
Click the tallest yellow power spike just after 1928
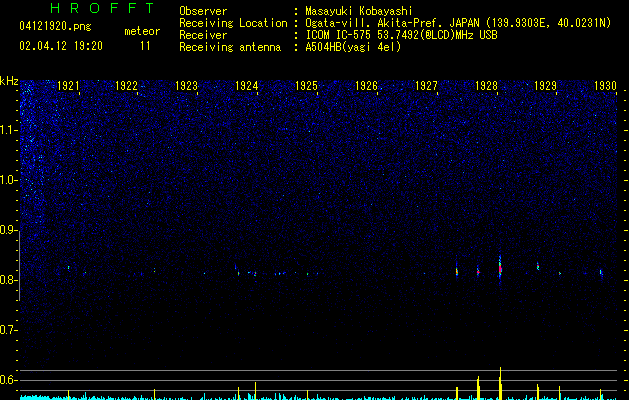(x=500, y=383)
